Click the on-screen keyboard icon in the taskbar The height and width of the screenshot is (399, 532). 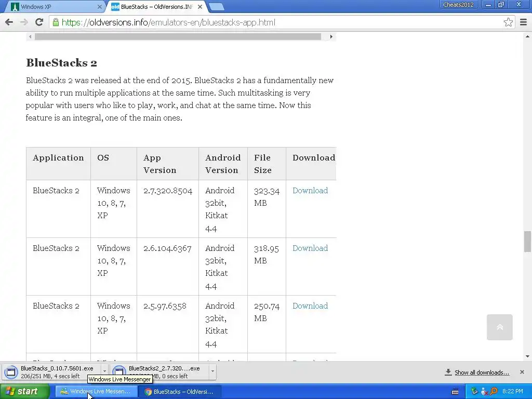point(455,392)
